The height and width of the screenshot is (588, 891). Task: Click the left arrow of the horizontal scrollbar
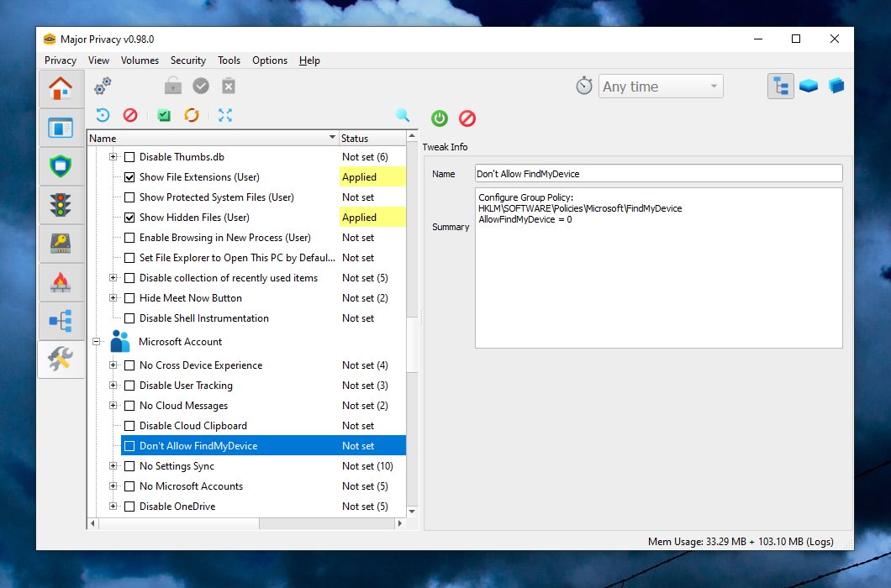pos(93,523)
